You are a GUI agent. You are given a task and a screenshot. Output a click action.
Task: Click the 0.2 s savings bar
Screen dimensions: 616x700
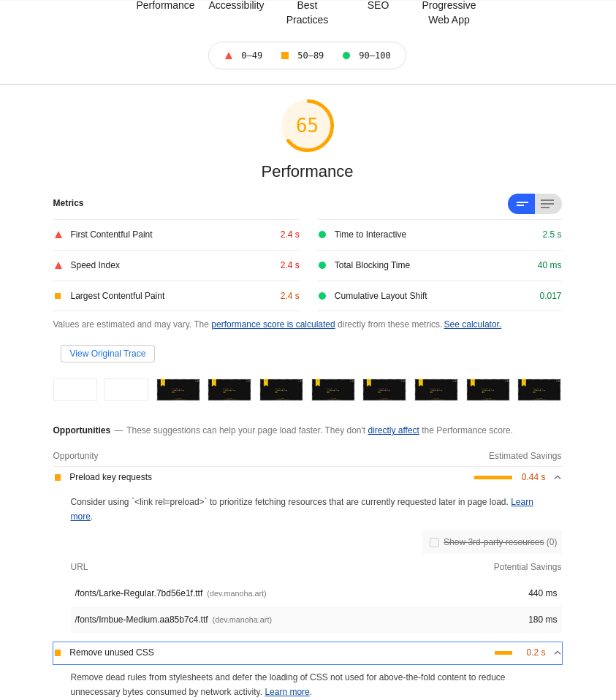coord(503,653)
